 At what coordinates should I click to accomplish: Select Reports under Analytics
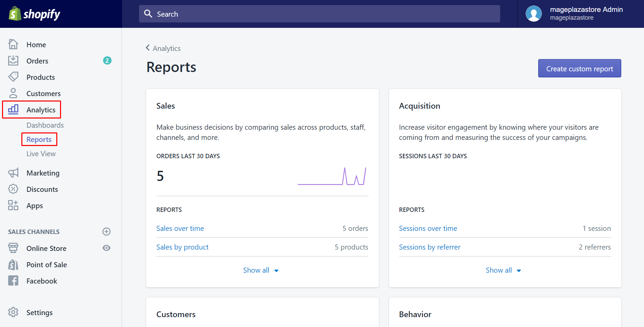pos(39,139)
